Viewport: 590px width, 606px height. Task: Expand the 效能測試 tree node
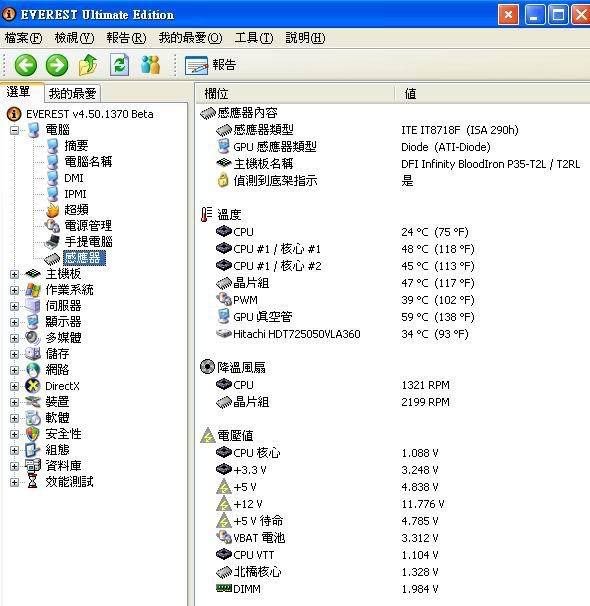point(14,482)
